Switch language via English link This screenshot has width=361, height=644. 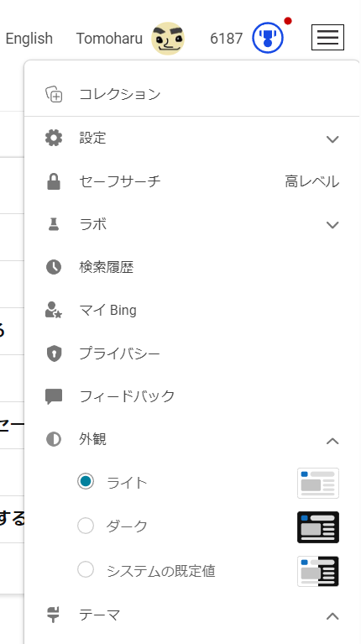(29, 39)
